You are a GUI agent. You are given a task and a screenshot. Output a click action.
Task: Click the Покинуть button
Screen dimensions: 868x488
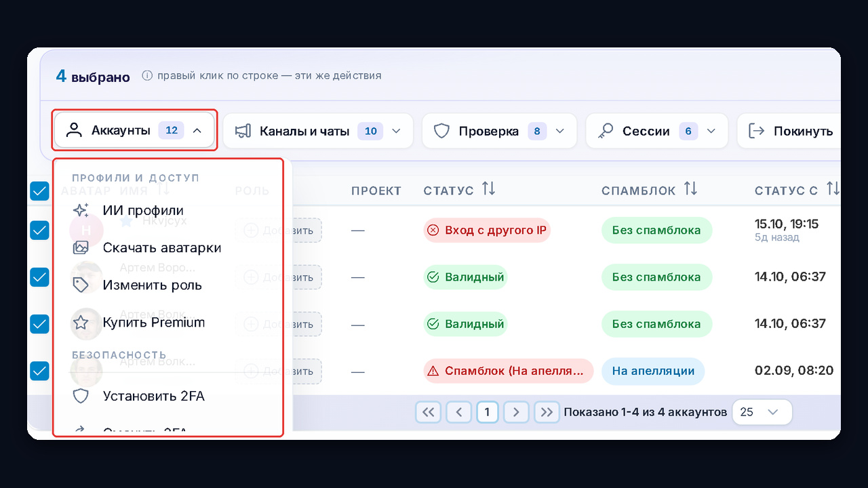pyautogui.click(x=789, y=131)
